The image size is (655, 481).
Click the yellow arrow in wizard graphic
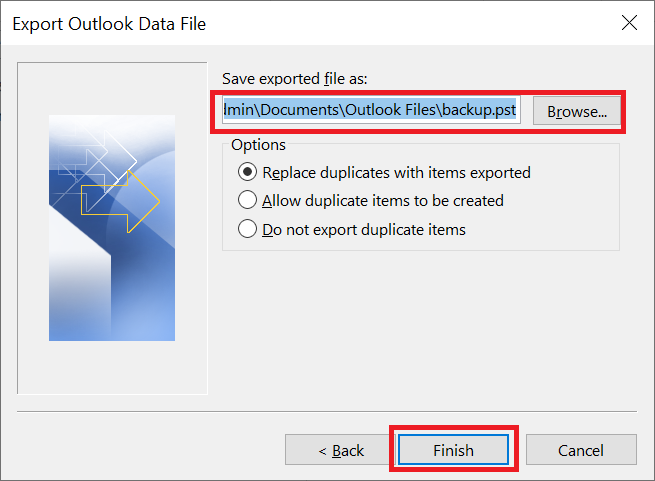click(120, 202)
